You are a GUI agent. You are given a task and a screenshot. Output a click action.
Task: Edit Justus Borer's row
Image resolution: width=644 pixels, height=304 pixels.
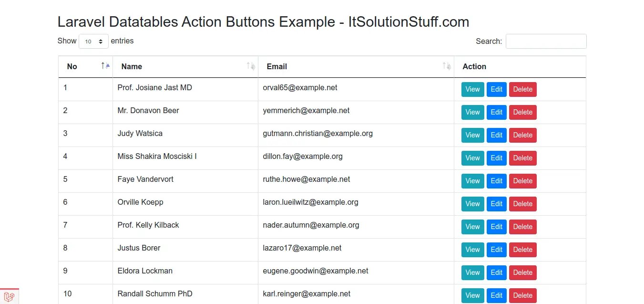(x=496, y=250)
